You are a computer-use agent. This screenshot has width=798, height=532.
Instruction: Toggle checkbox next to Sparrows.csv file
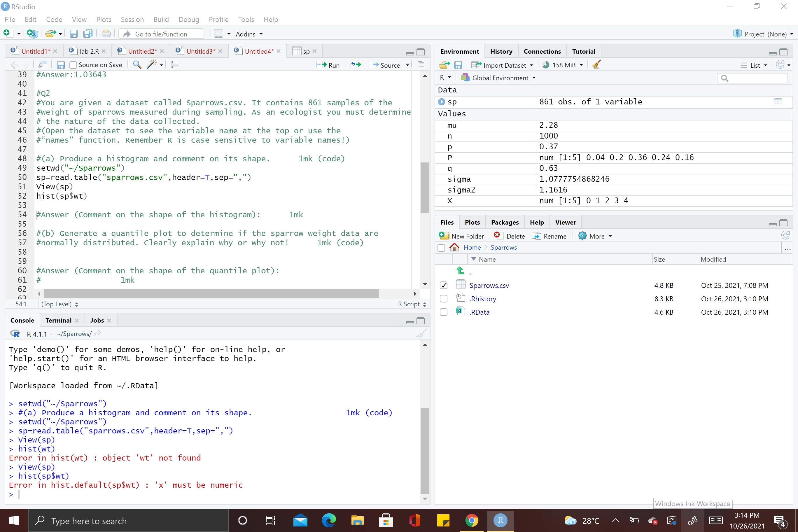point(444,286)
